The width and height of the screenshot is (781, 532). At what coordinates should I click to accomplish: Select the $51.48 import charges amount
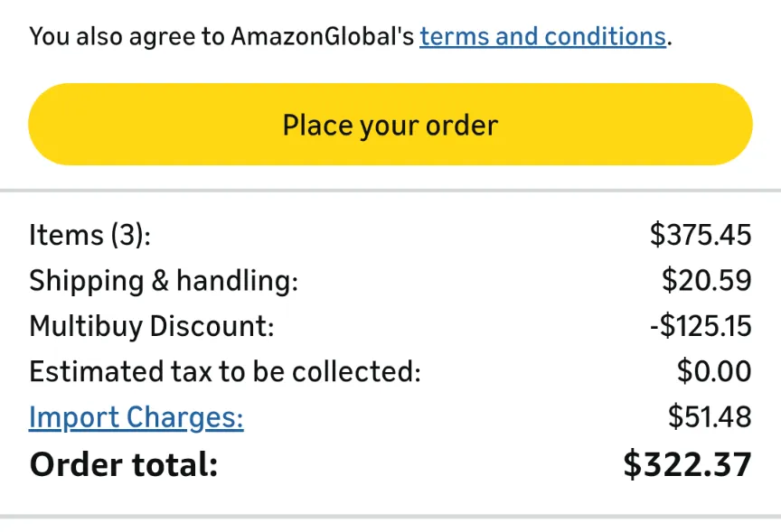pyautogui.click(x=710, y=417)
